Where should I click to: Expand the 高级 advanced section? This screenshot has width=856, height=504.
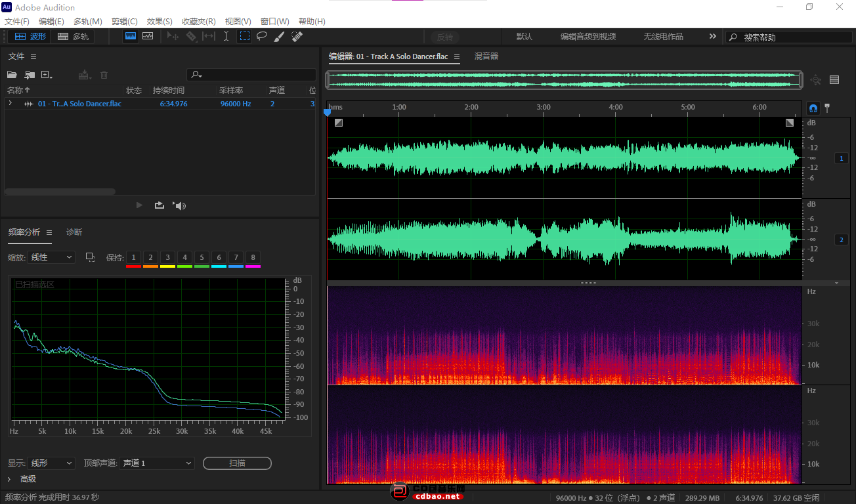click(x=9, y=479)
